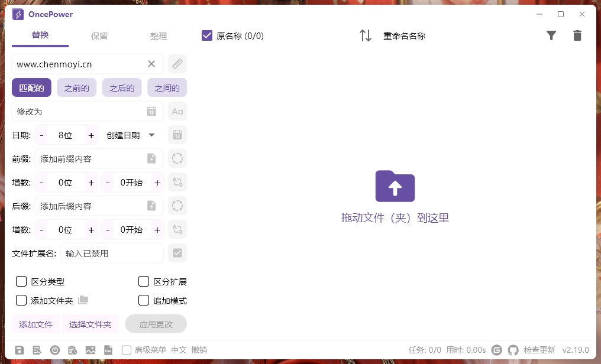Switch to the 保留 tab

(99, 36)
